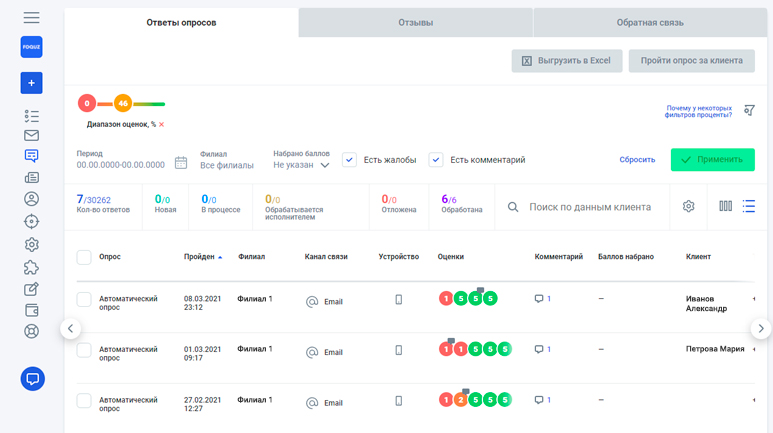Open the puzzle piece integrations icon
The width and height of the screenshot is (773, 433).
(x=31, y=267)
